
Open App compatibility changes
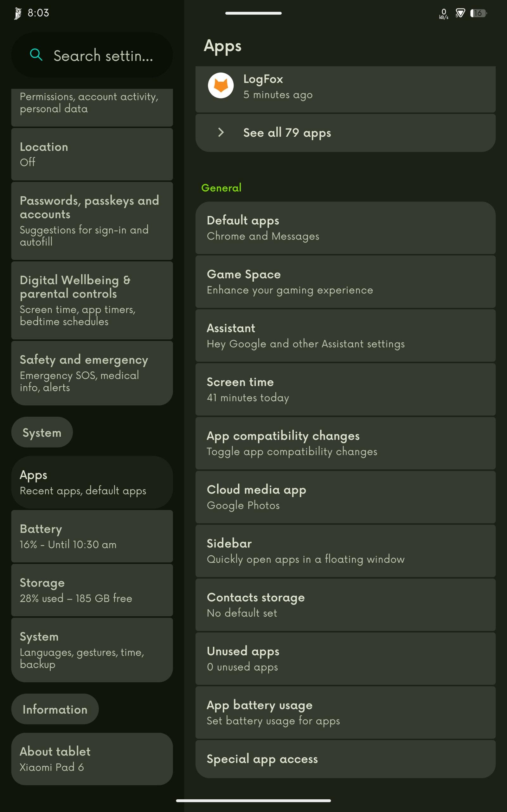[345, 443]
